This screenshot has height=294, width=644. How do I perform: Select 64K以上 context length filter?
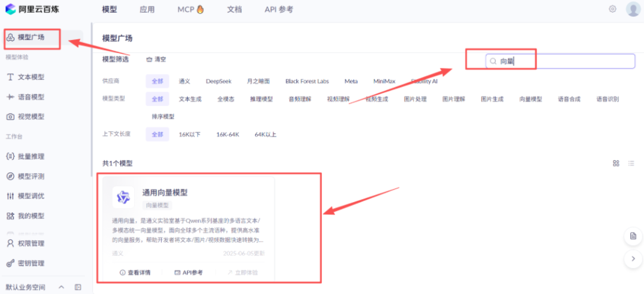[265, 134]
